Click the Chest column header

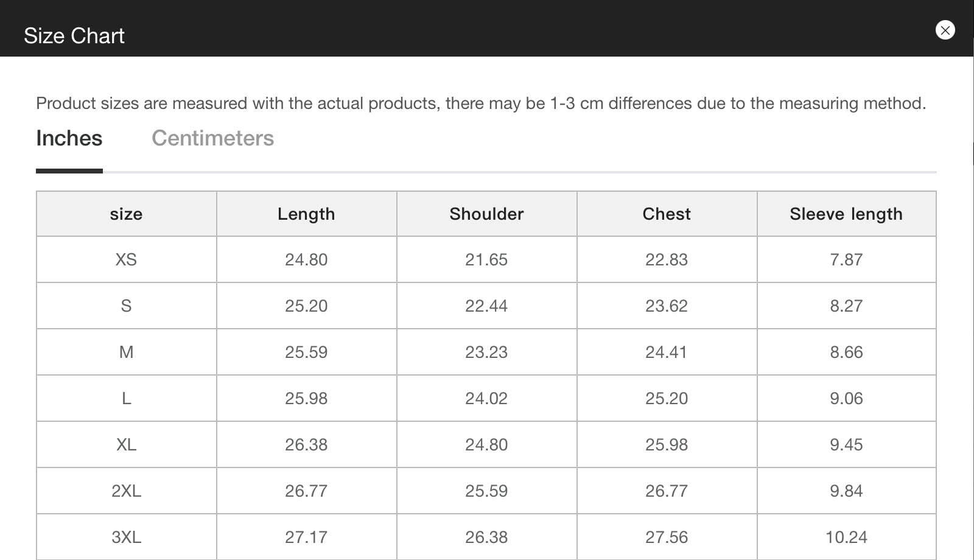point(667,214)
